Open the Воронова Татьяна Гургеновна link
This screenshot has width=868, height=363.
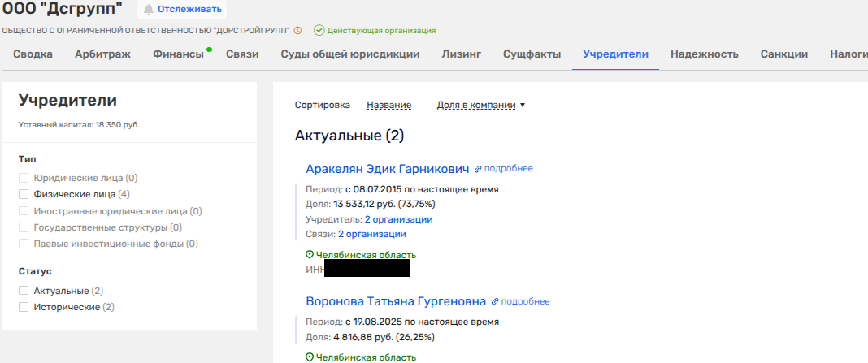coord(395,301)
